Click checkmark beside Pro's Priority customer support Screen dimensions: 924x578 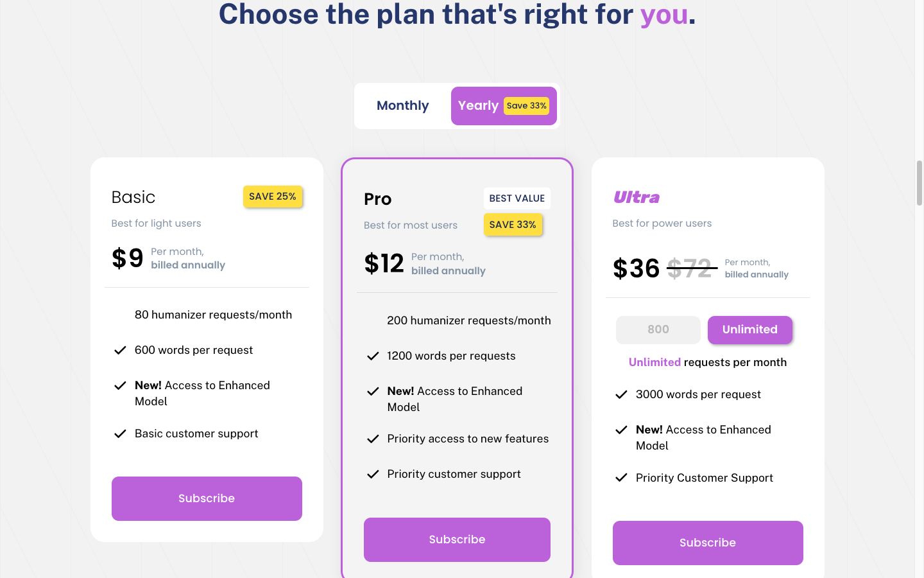pyautogui.click(x=373, y=474)
